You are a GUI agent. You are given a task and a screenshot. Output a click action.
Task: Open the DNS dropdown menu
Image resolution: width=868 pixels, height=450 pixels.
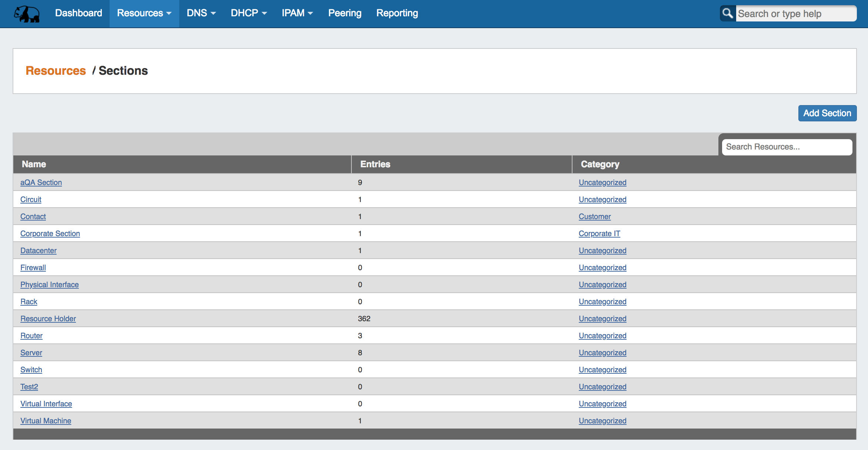201,13
